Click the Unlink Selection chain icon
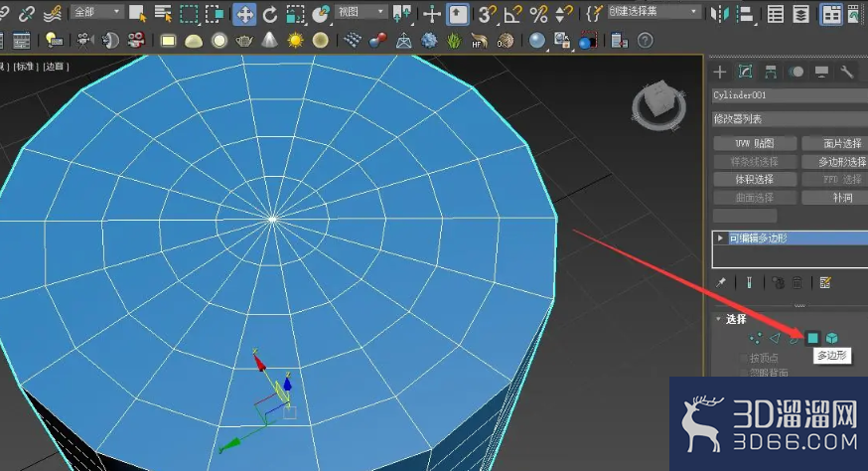868x471 pixels. (x=26, y=13)
